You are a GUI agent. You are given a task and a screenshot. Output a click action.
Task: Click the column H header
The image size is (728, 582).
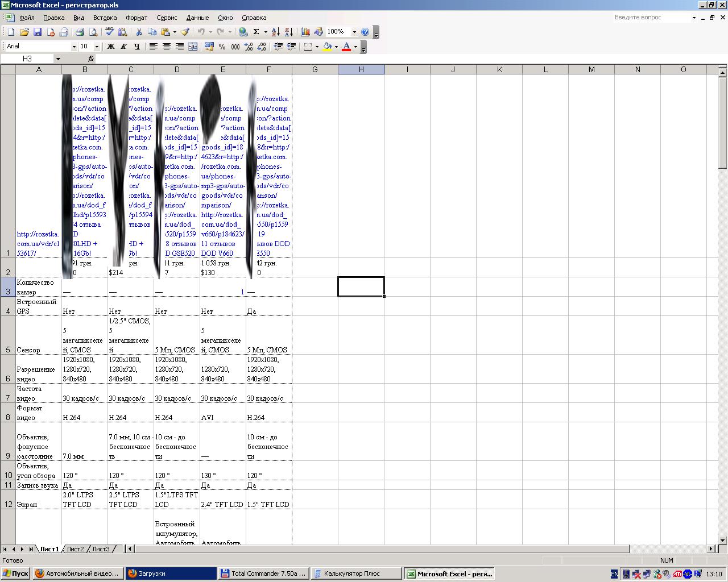pyautogui.click(x=361, y=69)
